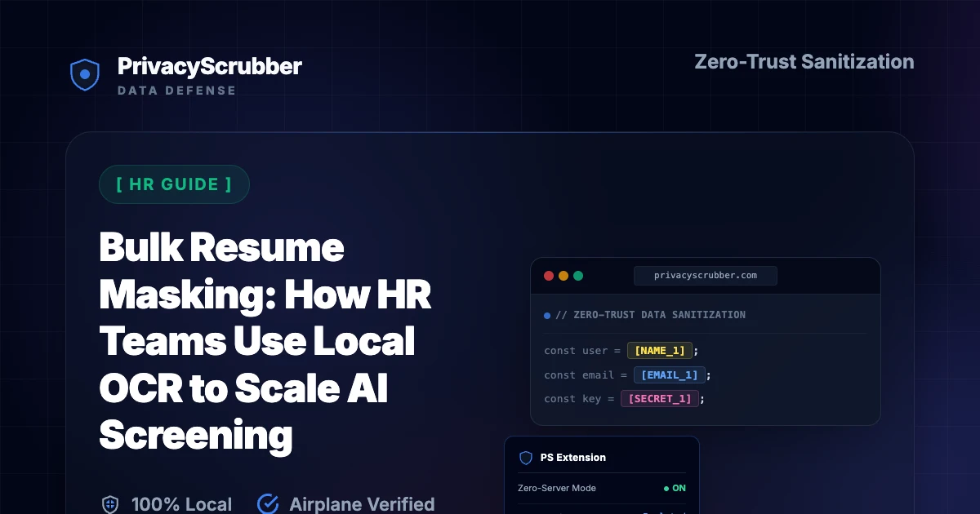Screen dimensions: 980x514
Task: Click the green window dot in code mockup
Action: (578, 276)
